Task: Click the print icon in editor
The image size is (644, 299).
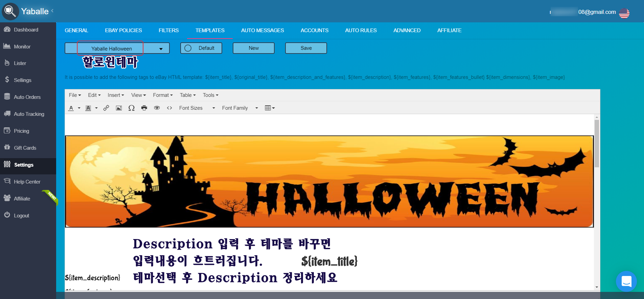Action: (144, 108)
